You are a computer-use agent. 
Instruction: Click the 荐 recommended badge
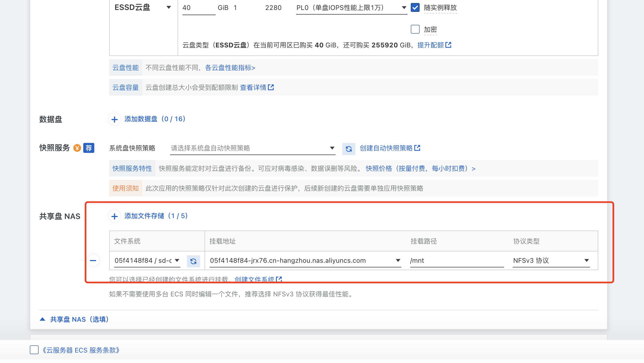(89, 148)
